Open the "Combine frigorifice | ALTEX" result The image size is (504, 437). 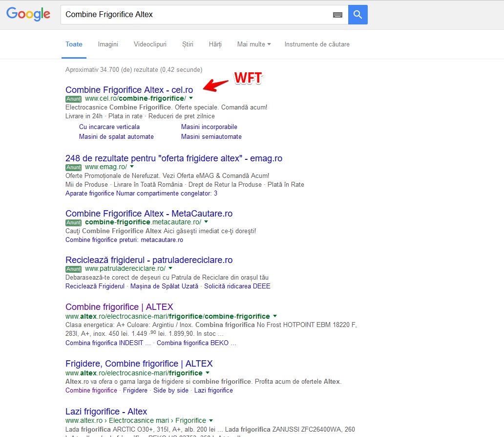tap(120, 307)
